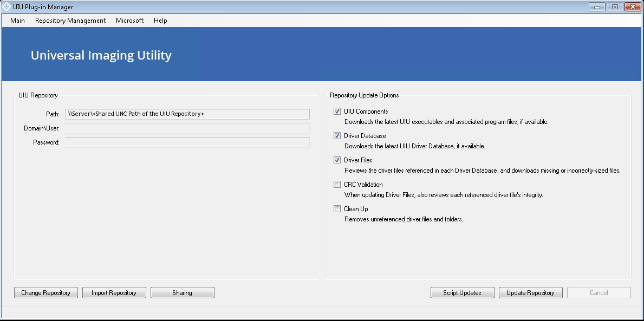Click the repository Path input field
Image resolution: width=644 pixels, height=321 pixels.
click(x=187, y=114)
